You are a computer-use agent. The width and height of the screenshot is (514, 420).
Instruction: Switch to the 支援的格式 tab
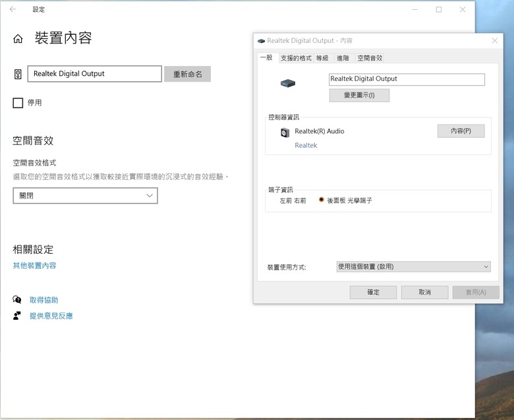pos(296,58)
